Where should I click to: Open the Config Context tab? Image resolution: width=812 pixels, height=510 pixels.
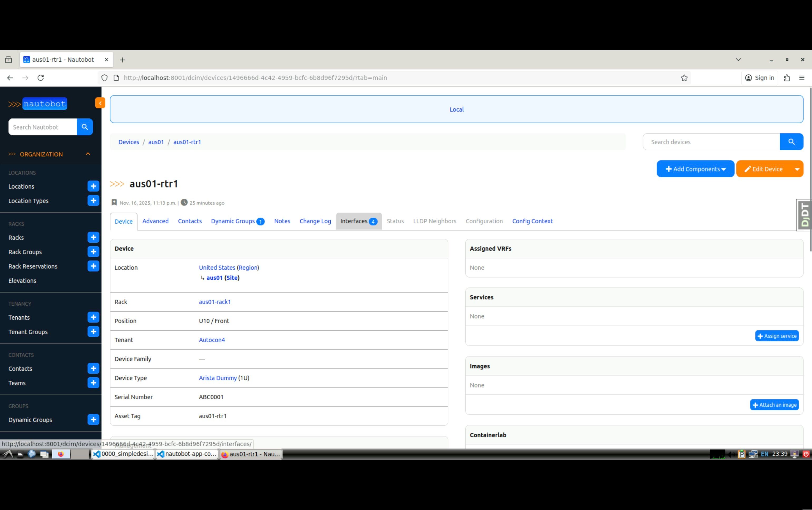[532, 221]
